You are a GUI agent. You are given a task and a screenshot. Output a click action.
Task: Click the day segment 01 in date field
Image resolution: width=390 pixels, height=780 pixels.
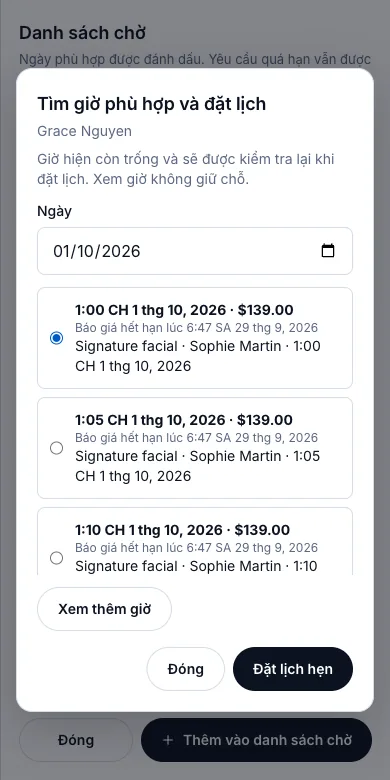point(62,251)
